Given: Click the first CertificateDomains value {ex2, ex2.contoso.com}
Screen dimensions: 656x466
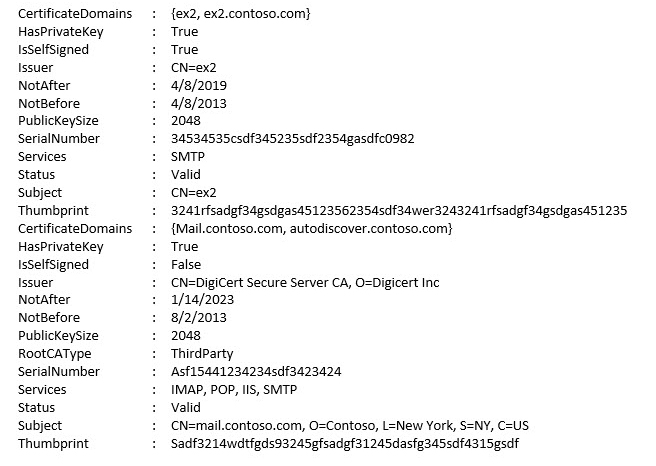Looking at the screenshot, I should point(241,14).
